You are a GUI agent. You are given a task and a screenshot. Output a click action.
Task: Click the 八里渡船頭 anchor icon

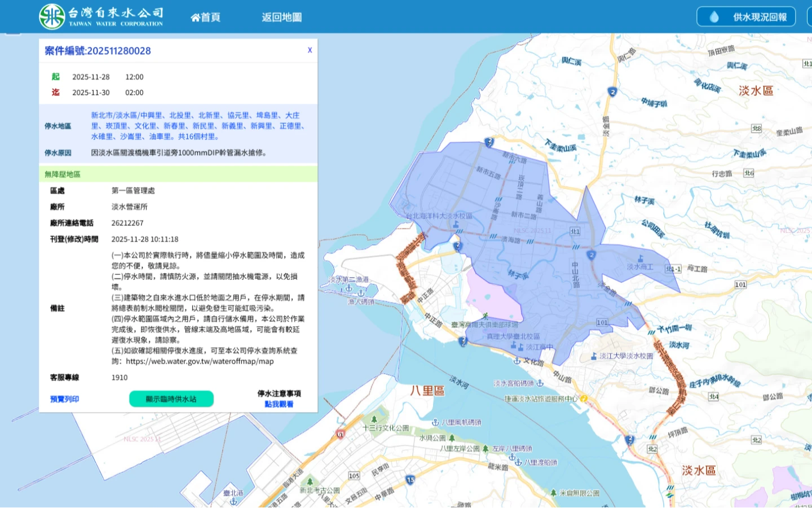click(x=518, y=462)
